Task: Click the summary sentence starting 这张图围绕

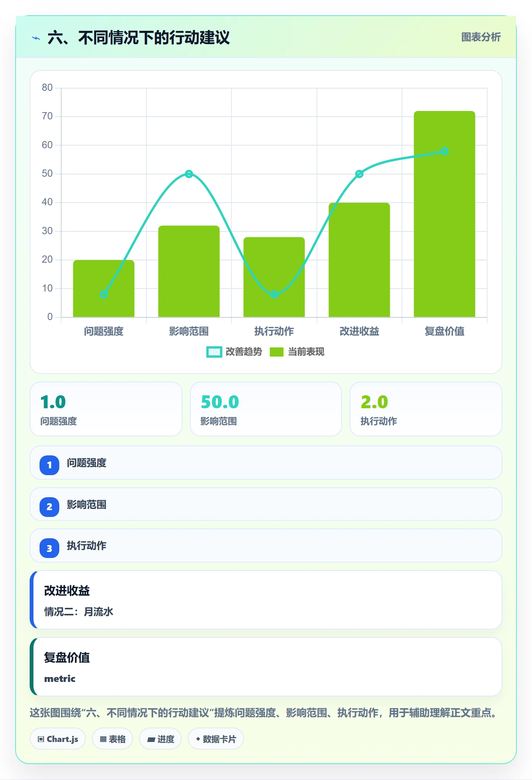Action: [x=264, y=713]
